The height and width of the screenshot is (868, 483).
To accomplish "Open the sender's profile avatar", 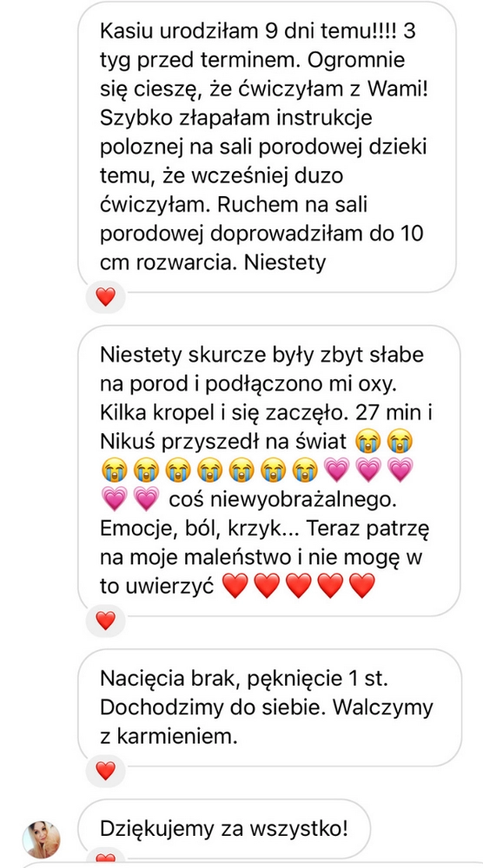I will point(41,839).
